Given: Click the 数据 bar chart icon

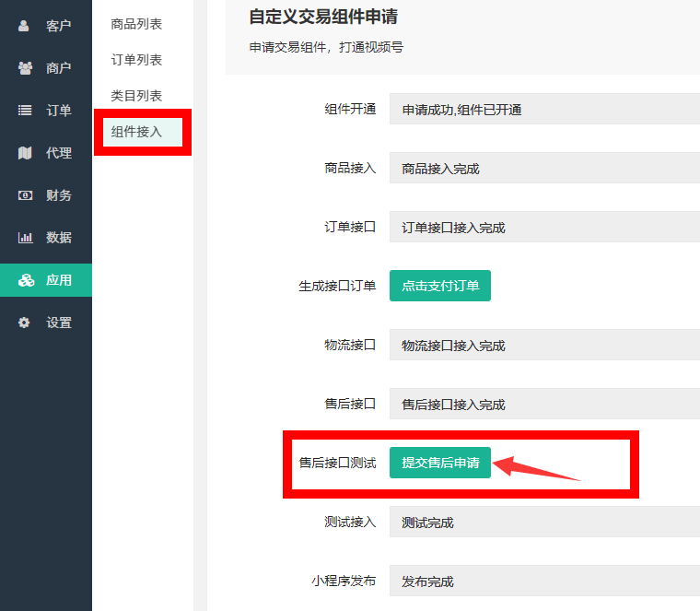Looking at the screenshot, I should pyautogui.click(x=26, y=238).
